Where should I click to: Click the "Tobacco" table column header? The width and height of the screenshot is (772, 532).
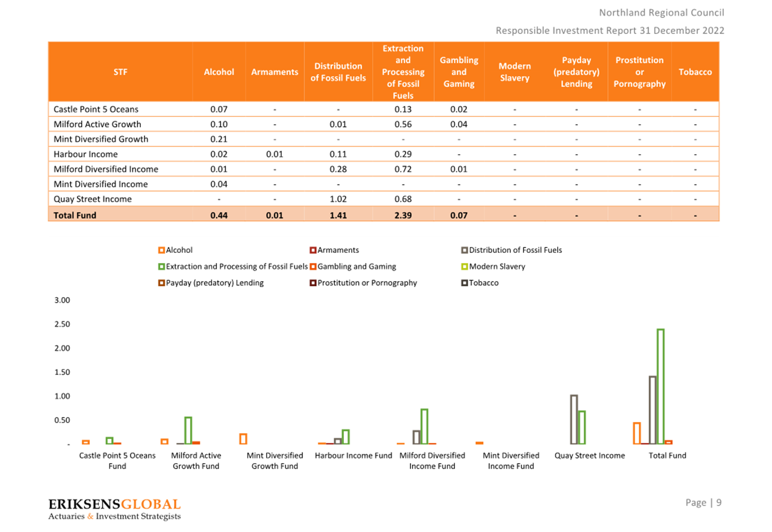coord(695,72)
